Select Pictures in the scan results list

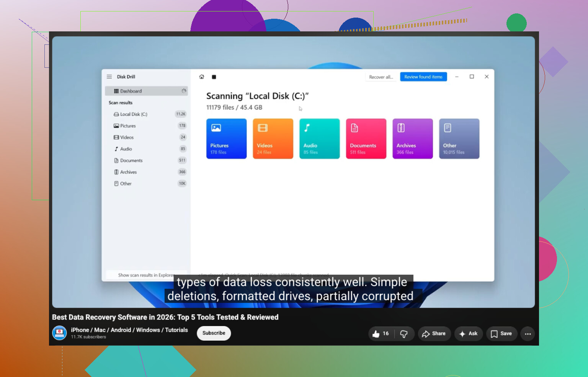[146, 126]
